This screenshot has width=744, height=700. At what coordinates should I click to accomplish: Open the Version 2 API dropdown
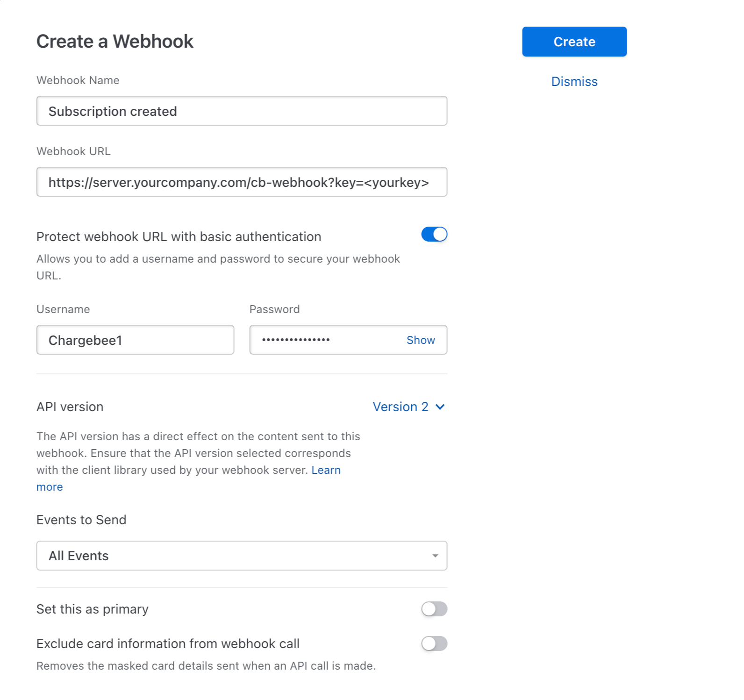(401, 407)
